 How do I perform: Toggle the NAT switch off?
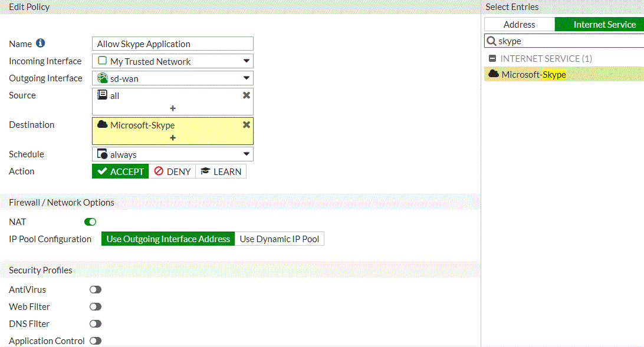click(x=90, y=222)
